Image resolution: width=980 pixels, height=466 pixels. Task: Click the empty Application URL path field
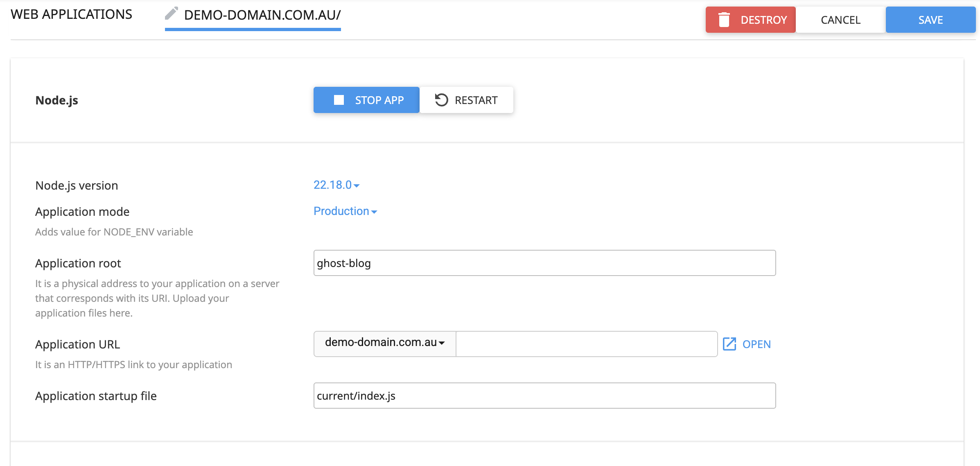click(x=586, y=344)
